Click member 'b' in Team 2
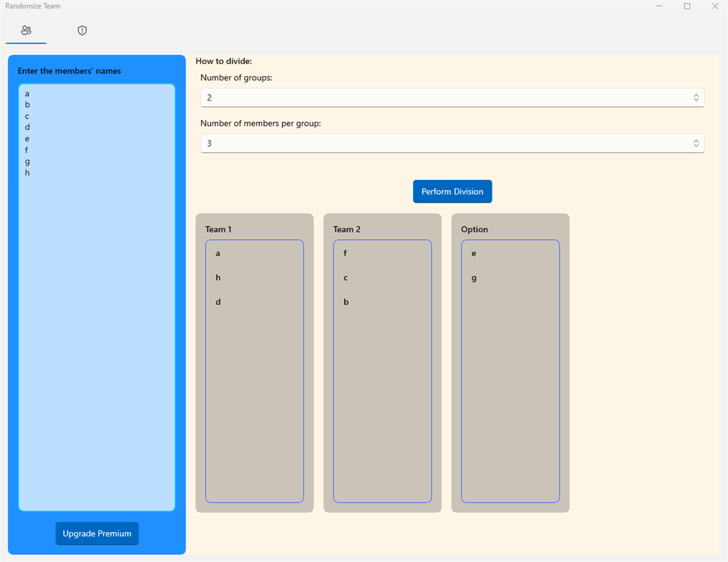 (x=345, y=301)
